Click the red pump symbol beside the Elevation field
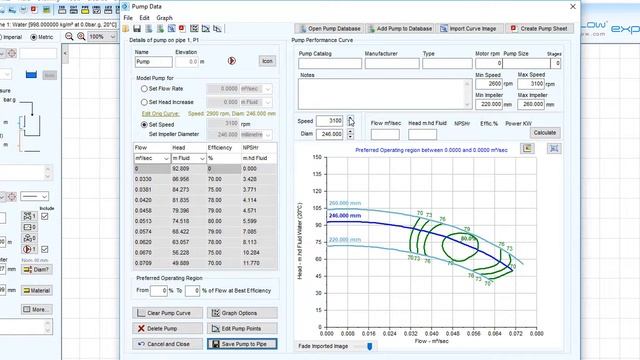Viewport: 640px width, 360px height. pyautogui.click(x=231, y=61)
